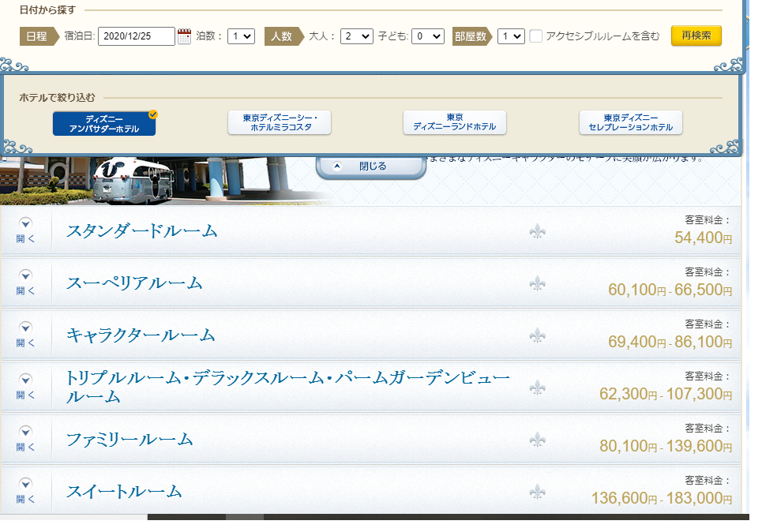This screenshot has width=777, height=532.
Task: Filter by 東京ディズニーシー・ホテルミラコスタ
Action: coord(280,122)
